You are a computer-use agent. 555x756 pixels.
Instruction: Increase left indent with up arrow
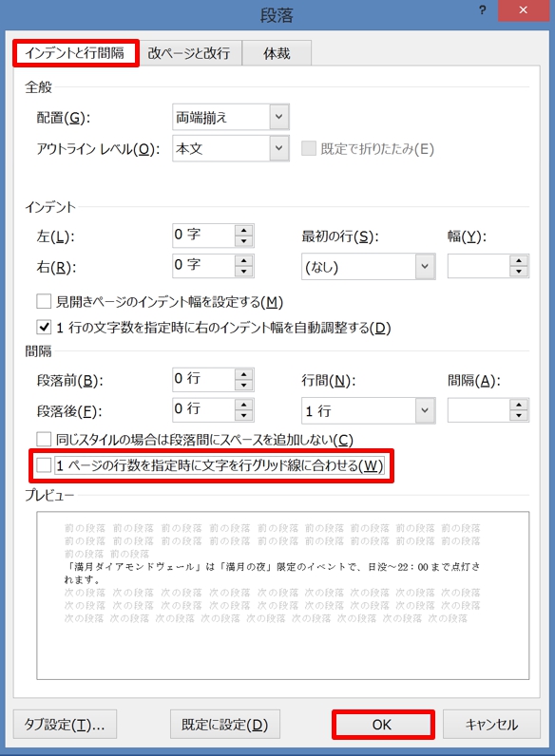[243, 231]
